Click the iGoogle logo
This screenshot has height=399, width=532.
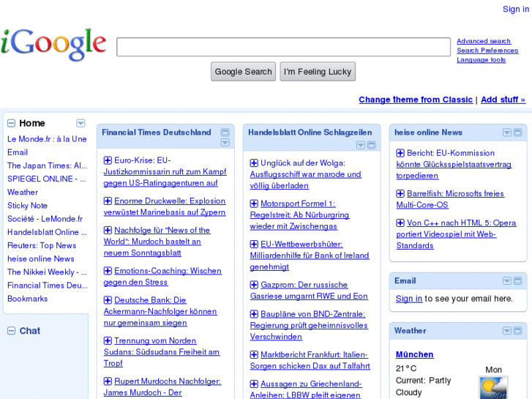coord(53,45)
